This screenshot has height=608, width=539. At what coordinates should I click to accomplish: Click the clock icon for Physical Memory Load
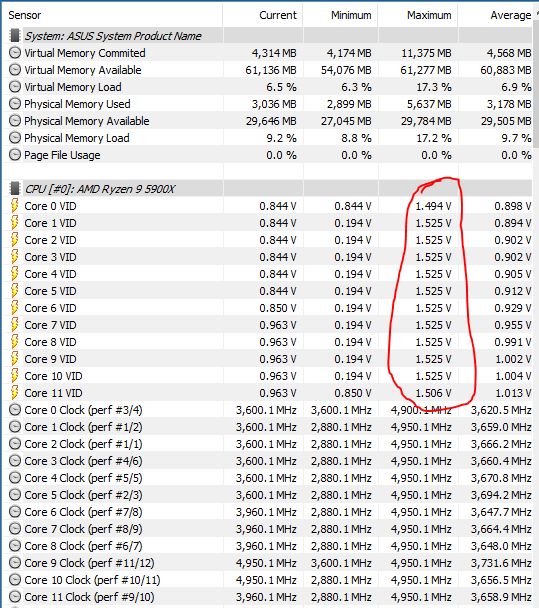(15, 138)
